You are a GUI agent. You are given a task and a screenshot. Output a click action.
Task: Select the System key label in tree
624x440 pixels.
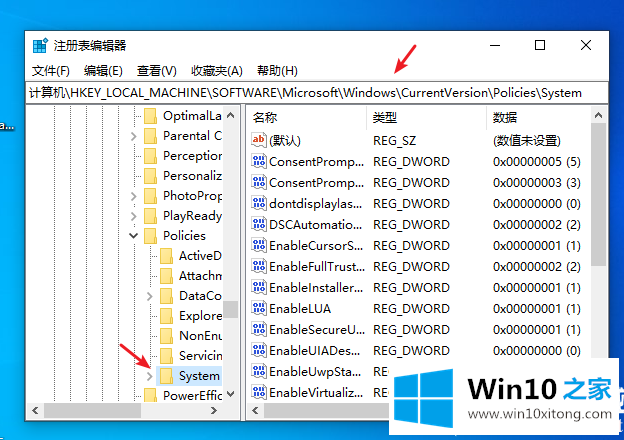[x=199, y=376]
